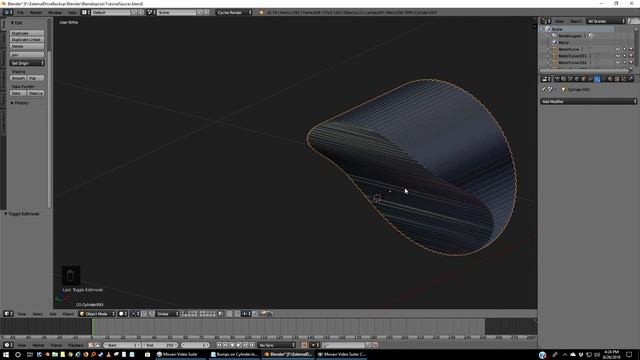Viewport: 640px width, 360px height.
Task: Collapse the Edit panel header
Action: click(x=17, y=22)
